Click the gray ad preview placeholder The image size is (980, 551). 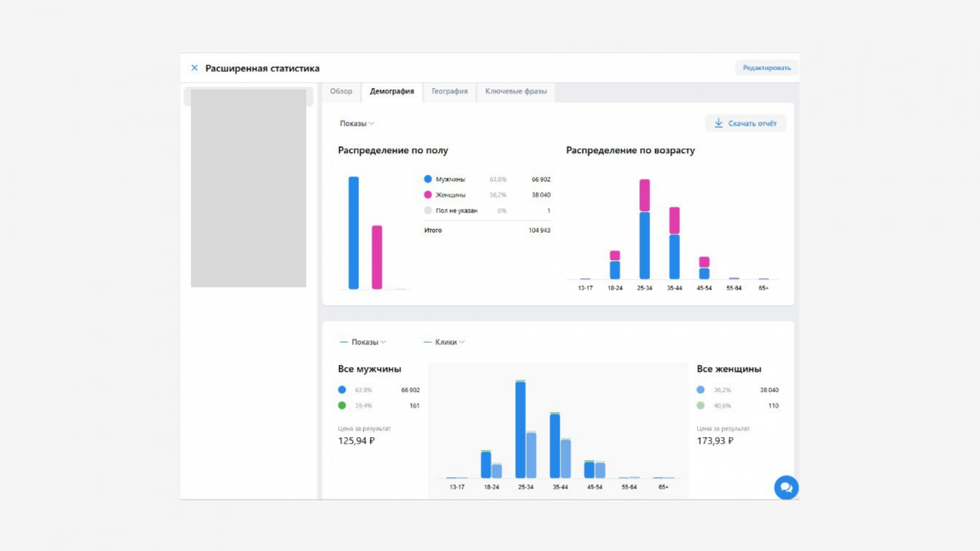point(248,188)
